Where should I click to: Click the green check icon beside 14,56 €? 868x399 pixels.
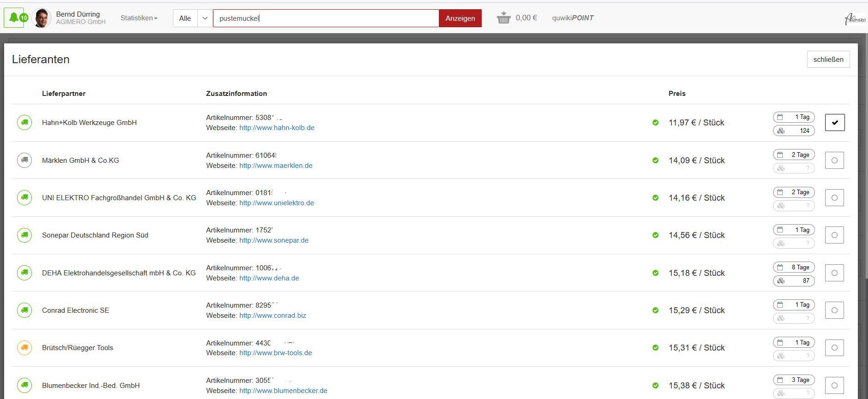[655, 235]
